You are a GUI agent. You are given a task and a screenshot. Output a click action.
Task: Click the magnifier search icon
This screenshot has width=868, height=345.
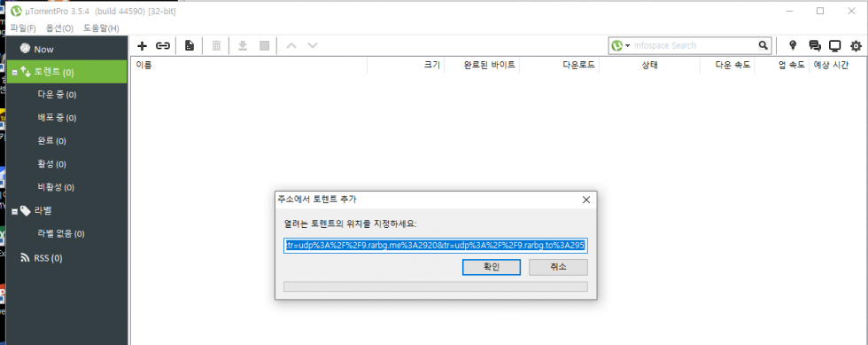(763, 45)
